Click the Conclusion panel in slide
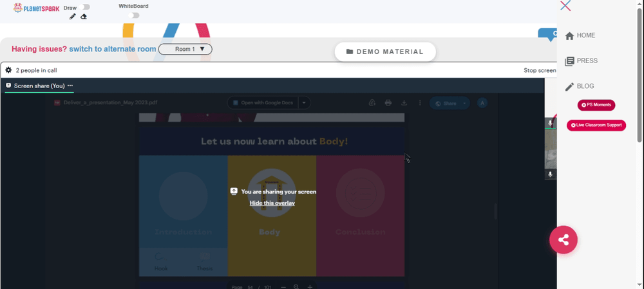 pos(360,216)
